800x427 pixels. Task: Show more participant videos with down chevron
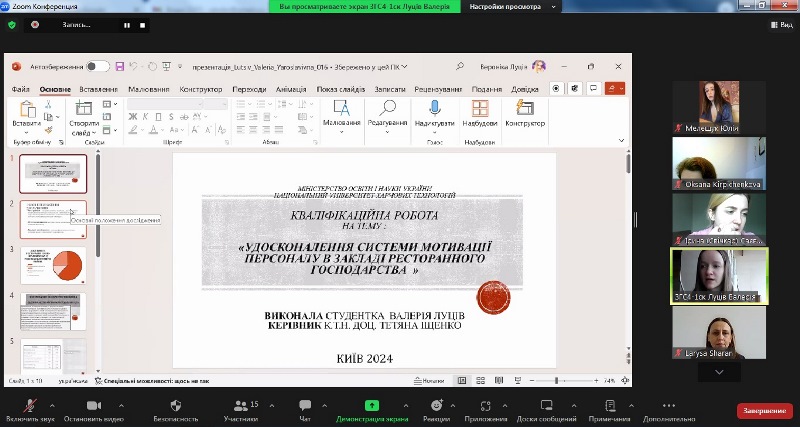click(719, 372)
